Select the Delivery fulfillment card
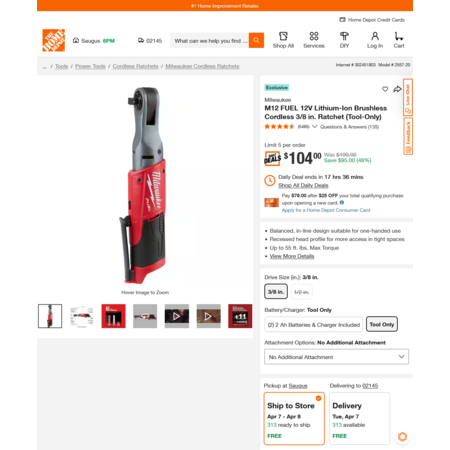 coord(359,418)
